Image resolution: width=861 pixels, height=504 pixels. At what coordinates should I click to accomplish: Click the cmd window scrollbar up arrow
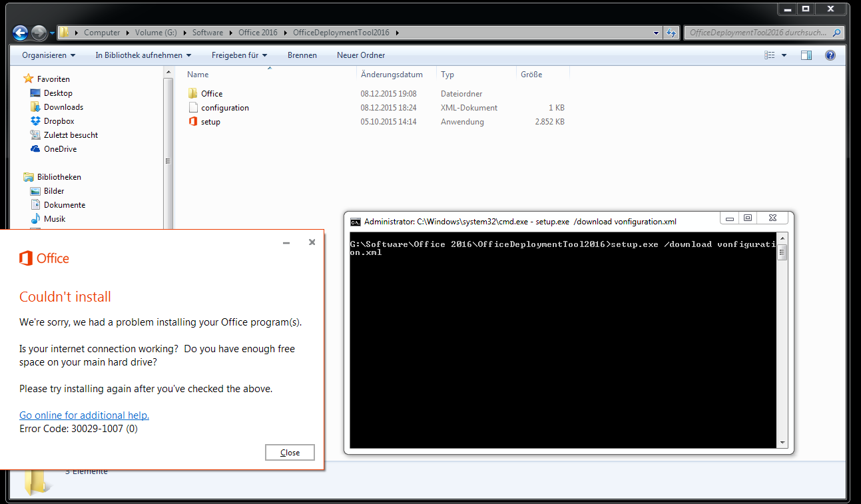click(782, 239)
